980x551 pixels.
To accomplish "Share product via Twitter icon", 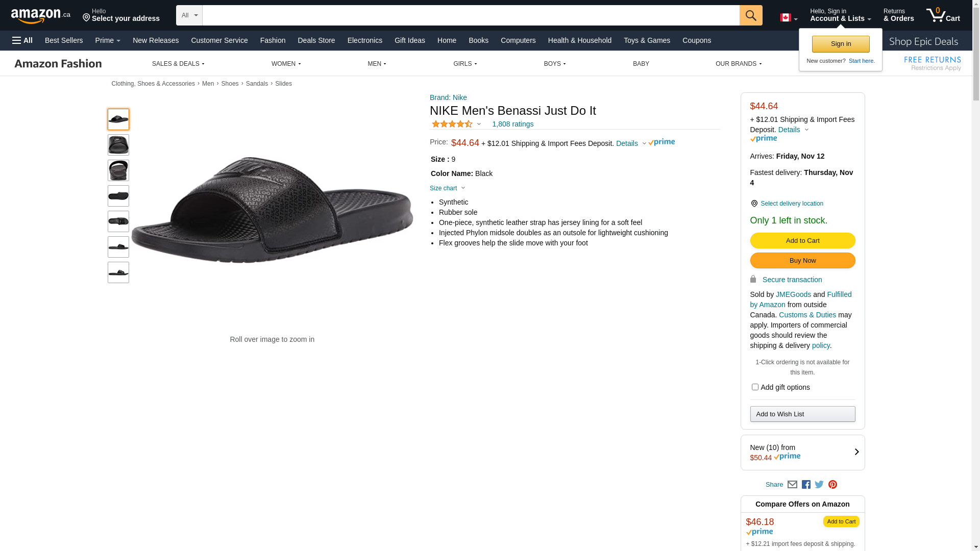I will tap(819, 485).
